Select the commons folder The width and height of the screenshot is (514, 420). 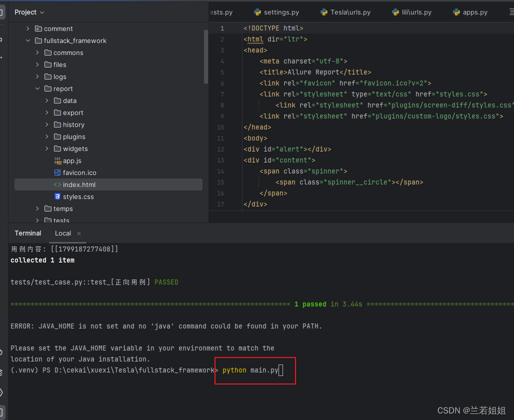click(x=68, y=52)
